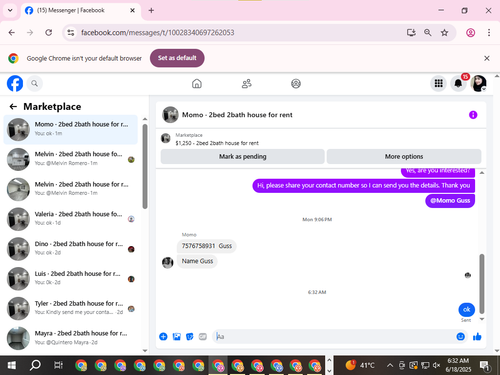Bookmark this tab with star icon

(x=444, y=33)
